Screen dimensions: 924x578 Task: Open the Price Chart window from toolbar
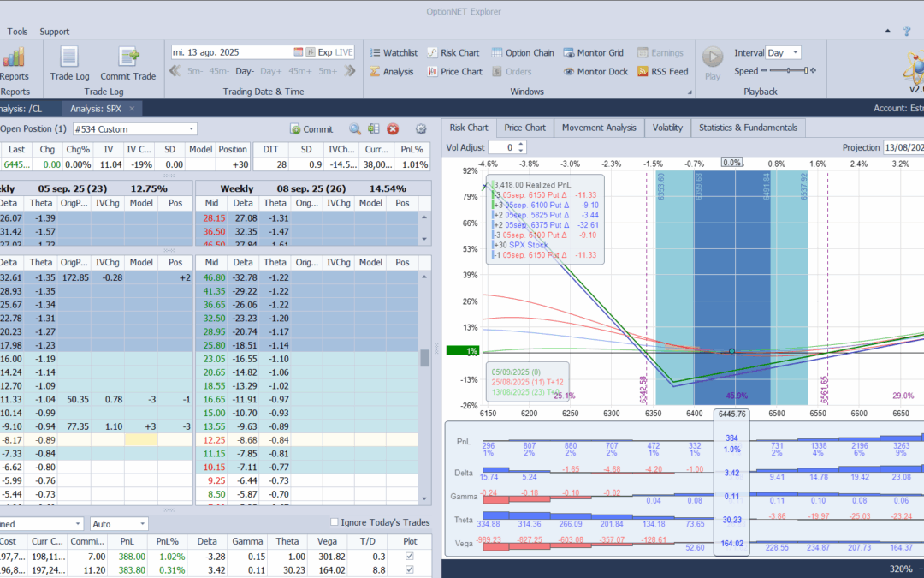453,72
